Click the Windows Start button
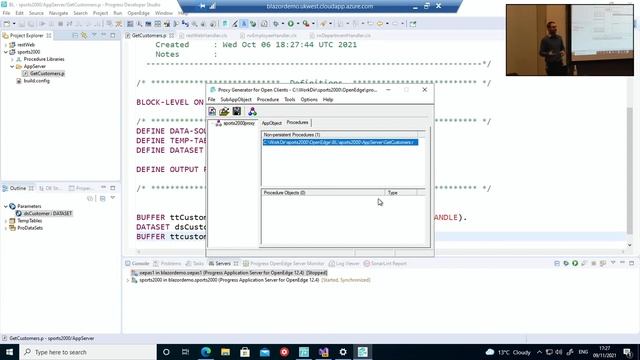 pyautogui.click(x=9, y=352)
